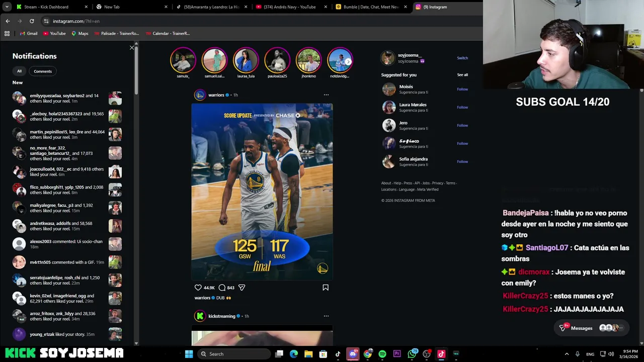Click Switch next to soyjosema_ account
The width and height of the screenshot is (644, 362).
462,58
